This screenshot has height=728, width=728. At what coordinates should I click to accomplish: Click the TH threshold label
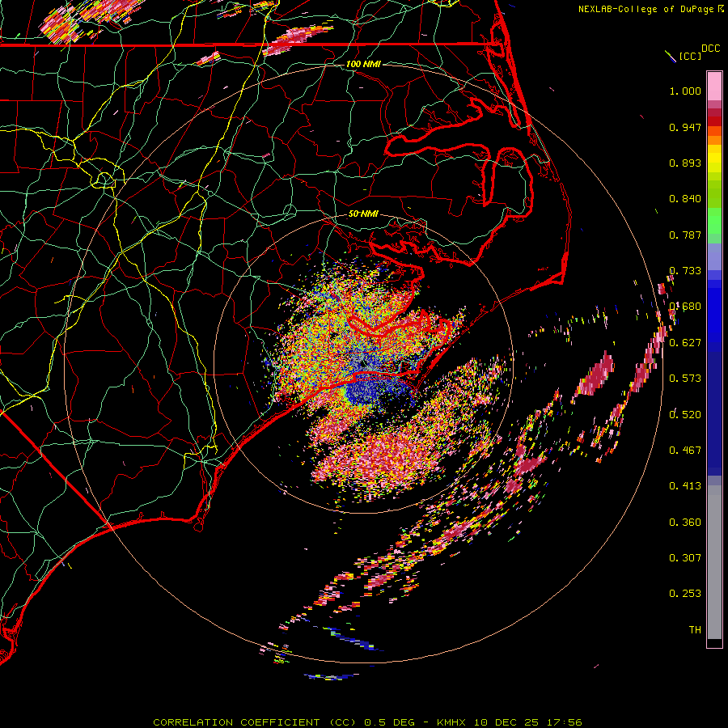click(695, 630)
